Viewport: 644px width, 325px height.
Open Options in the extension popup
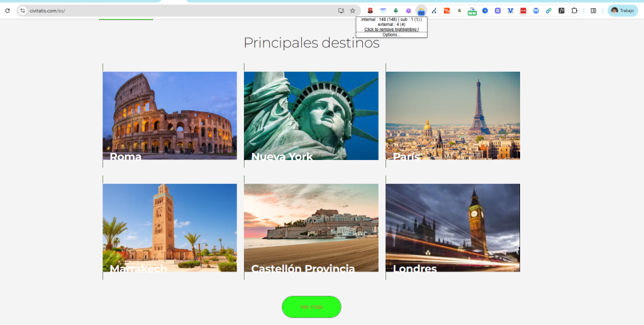coord(391,35)
